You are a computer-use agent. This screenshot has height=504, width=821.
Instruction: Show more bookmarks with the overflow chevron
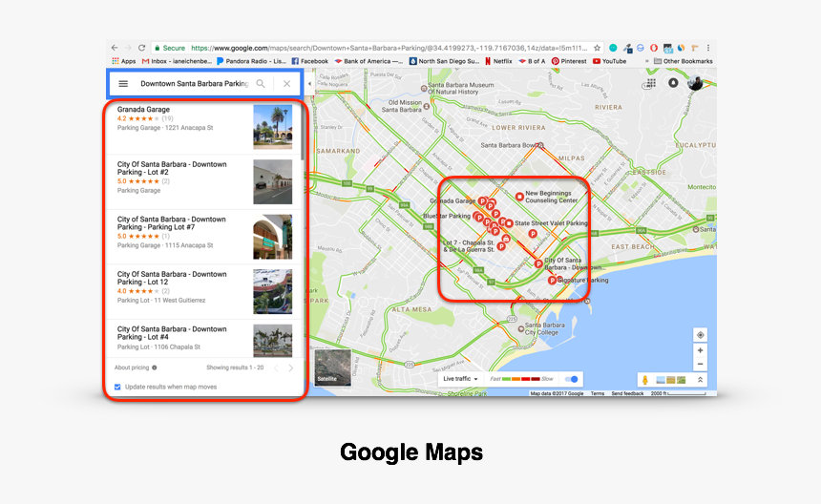click(x=646, y=61)
